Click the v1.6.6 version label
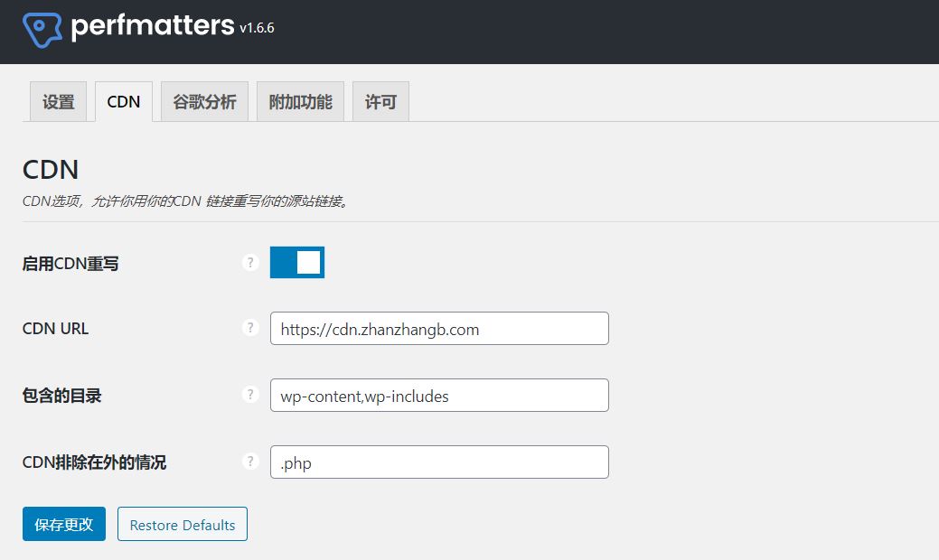The image size is (939, 560). (257, 28)
